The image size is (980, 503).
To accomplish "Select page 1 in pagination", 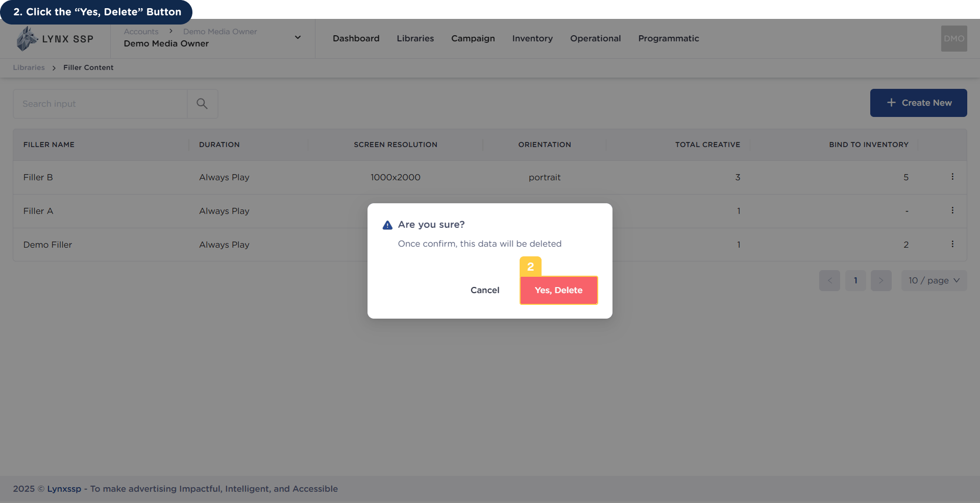I will point(855,280).
